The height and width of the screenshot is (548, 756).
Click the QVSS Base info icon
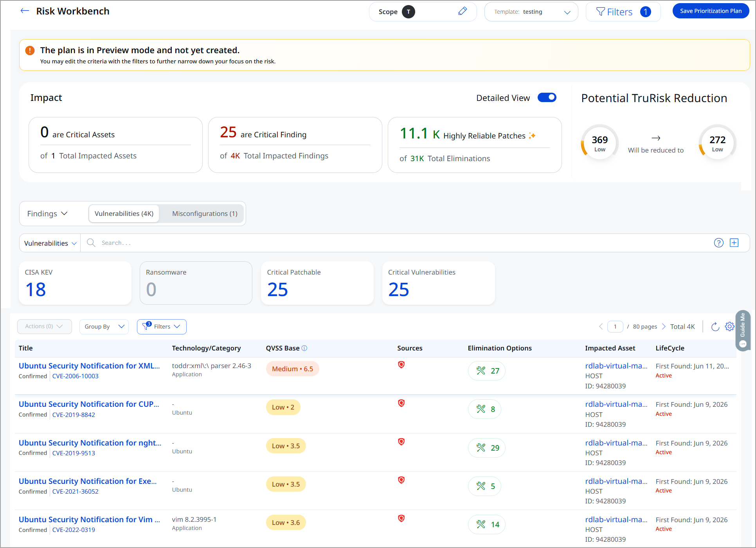coord(304,348)
